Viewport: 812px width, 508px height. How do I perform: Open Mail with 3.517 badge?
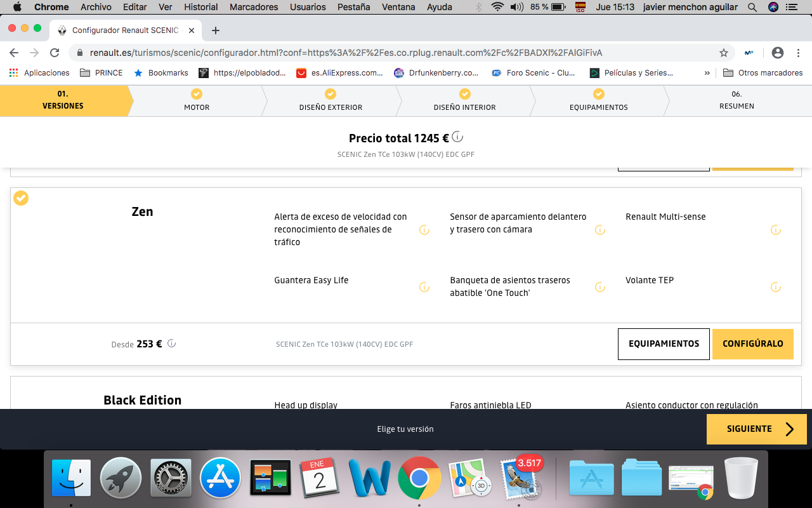click(x=519, y=478)
